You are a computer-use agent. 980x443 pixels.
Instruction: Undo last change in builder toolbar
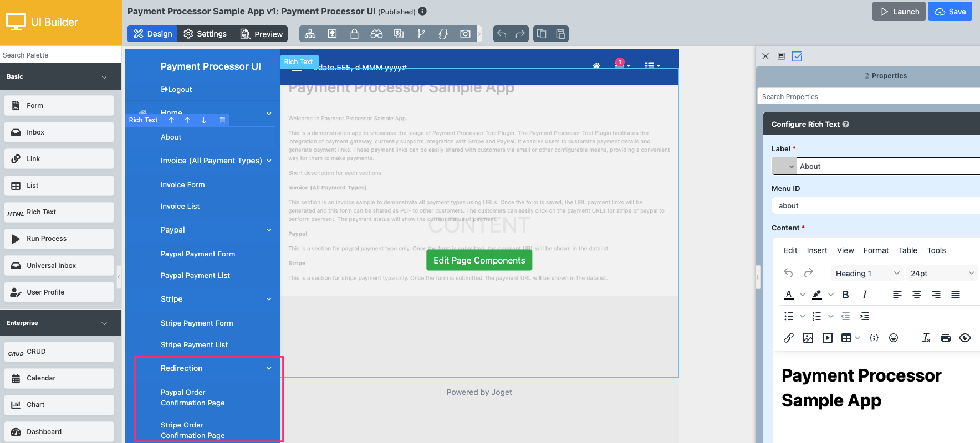coord(502,34)
